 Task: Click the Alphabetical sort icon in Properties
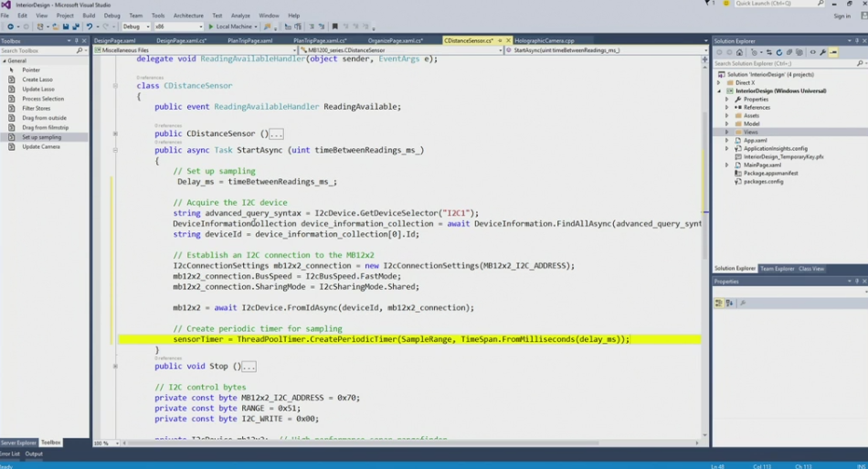(730, 303)
